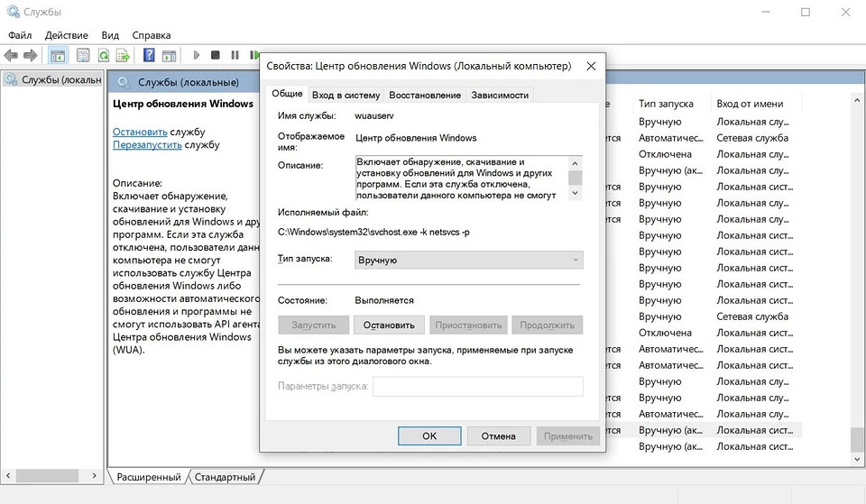866x504 pixels.
Task: Switch to the Вход в систему tab
Action: 345,95
